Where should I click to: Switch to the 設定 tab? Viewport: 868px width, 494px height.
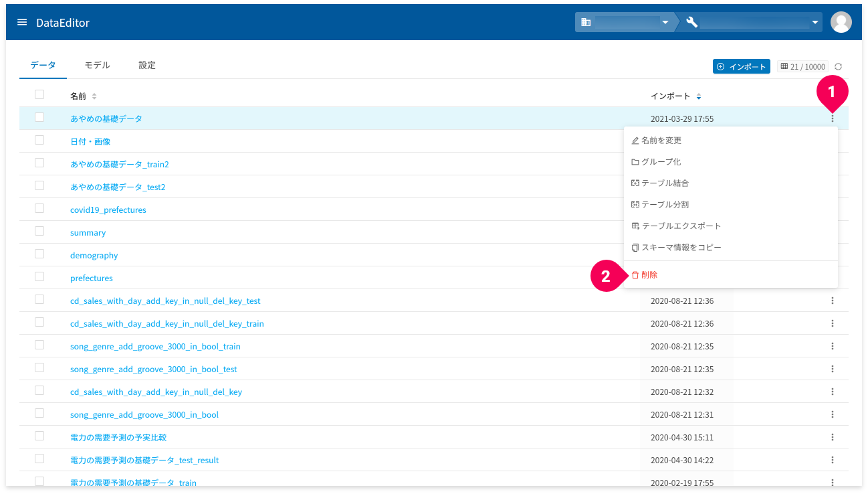[147, 65]
